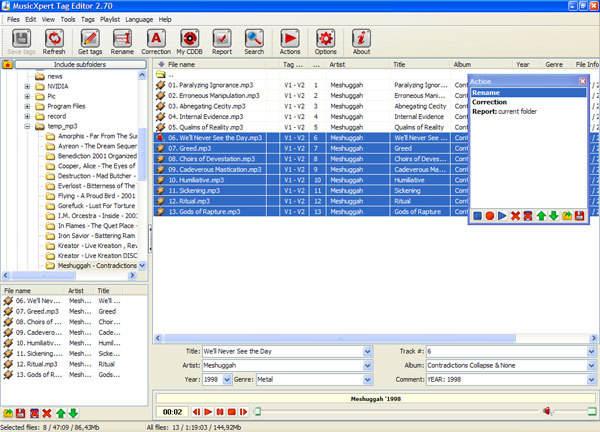Open the Language menu
Image resolution: width=600 pixels, height=432 pixels.
[139, 19]
